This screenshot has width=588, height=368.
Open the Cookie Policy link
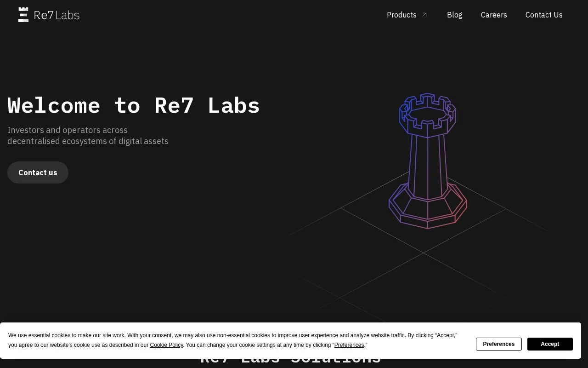pos(166,345)
